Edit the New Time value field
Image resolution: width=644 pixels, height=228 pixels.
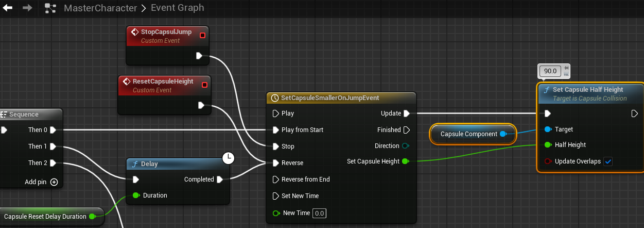click(x=320, y=213)
